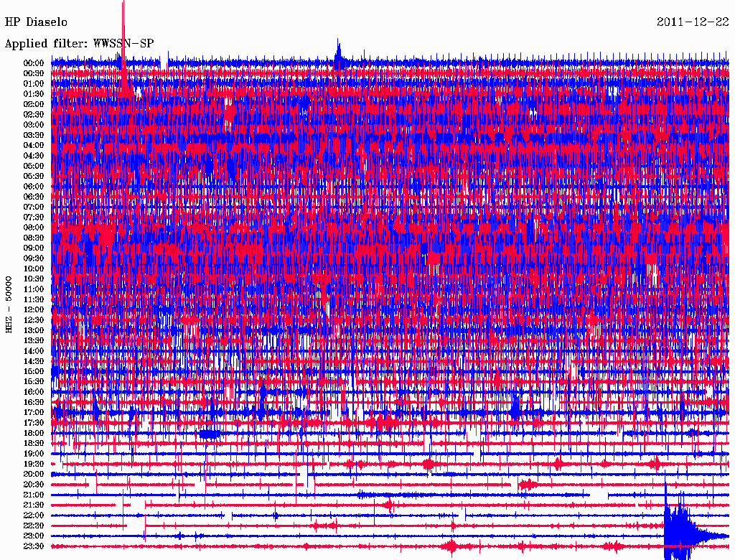Select the 07:30 time label
Viewport: 735px width, 560px height.
(34, 217)
